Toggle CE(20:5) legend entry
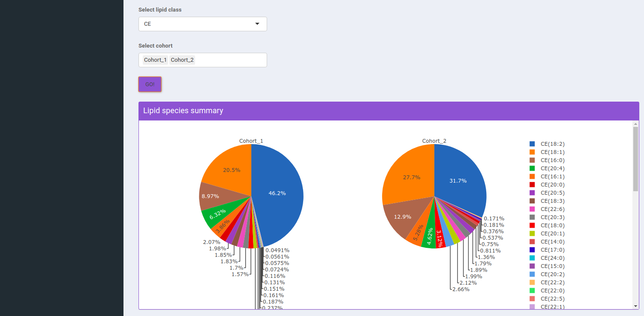This screenshot has height=316, width=644. [547, 193]
